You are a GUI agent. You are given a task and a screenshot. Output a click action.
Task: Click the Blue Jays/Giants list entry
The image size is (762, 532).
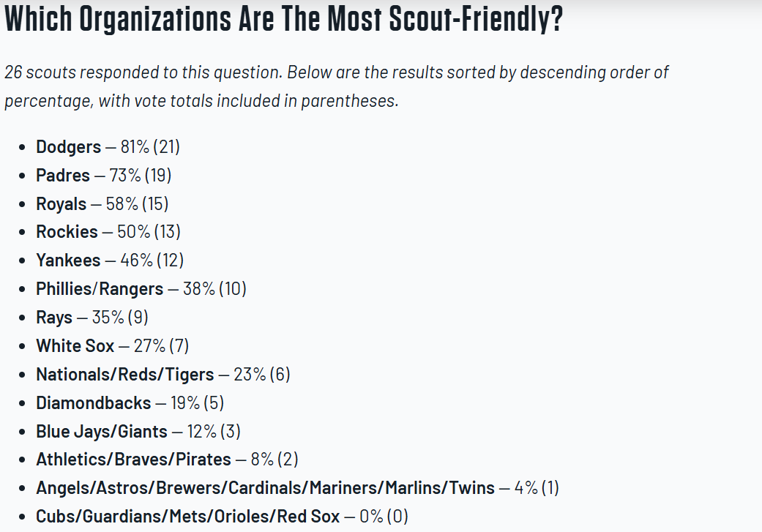[x=138, y=431]
